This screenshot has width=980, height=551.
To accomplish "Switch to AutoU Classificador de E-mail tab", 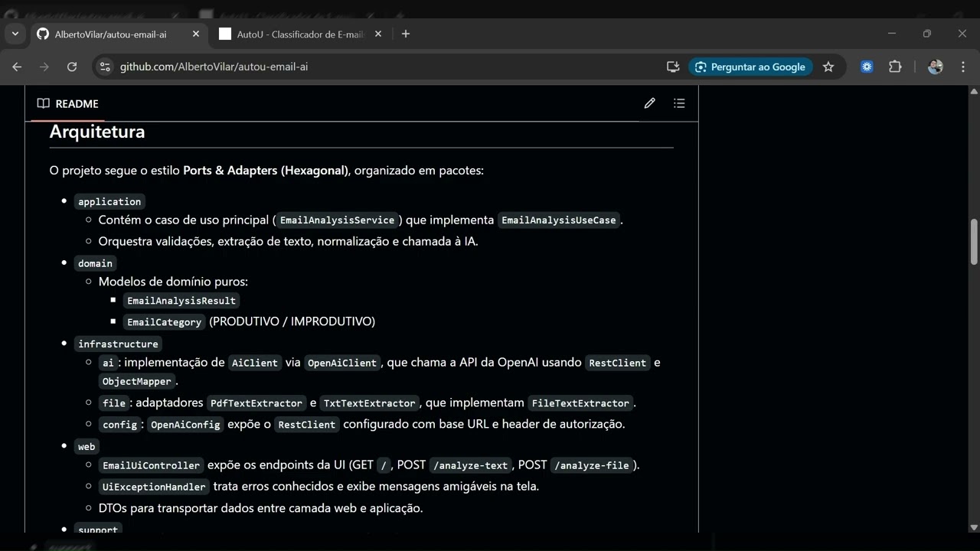I will (x=300, y=34).
